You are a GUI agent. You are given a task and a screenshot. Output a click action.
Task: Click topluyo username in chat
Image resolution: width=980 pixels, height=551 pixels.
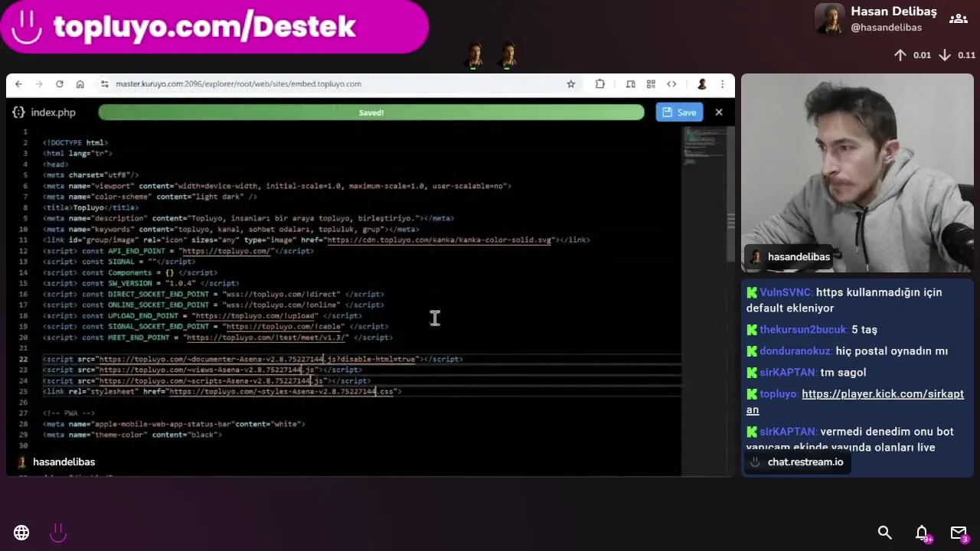point(779,394)
